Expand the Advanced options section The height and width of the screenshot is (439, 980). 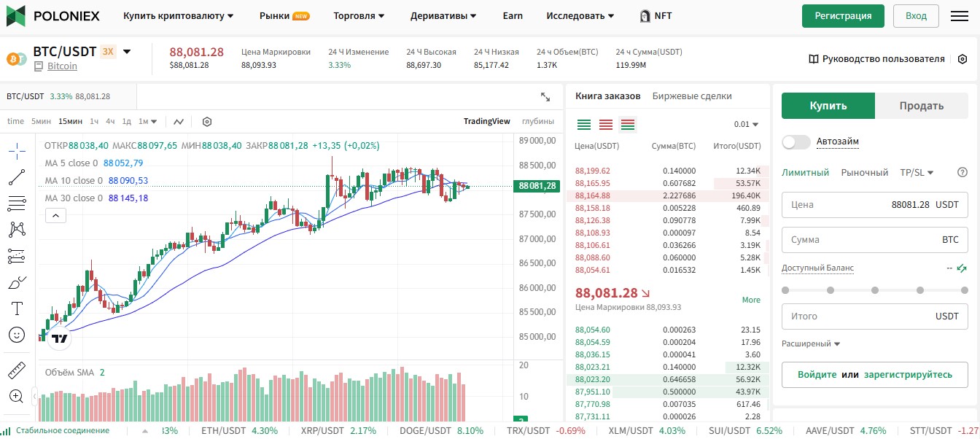[811, 343]
